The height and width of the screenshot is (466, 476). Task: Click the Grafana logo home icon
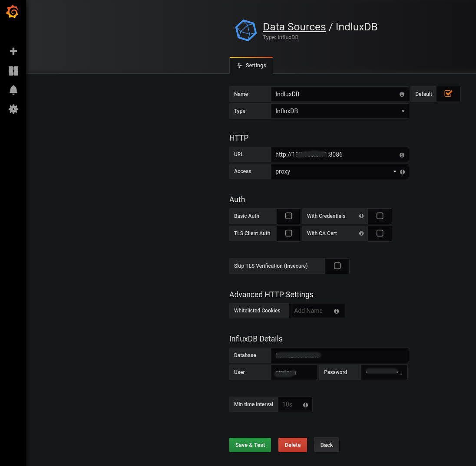13,13
